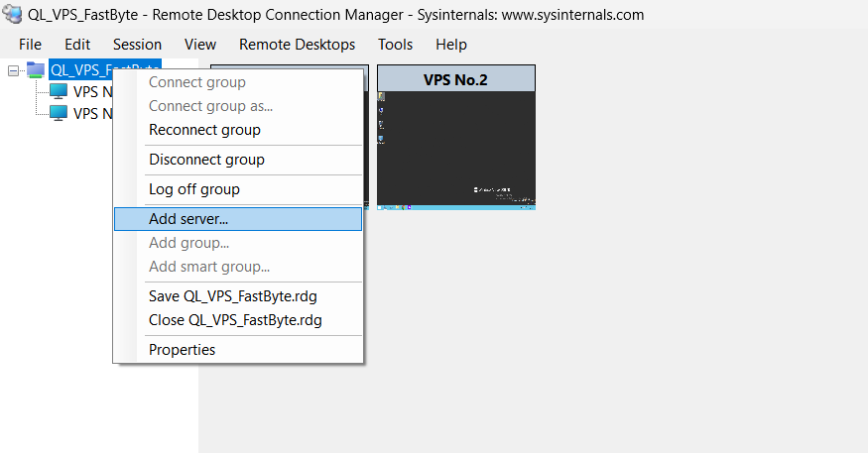Click Close QL_VPS_FastByte.rdg
868x453 pixels.
238,320
